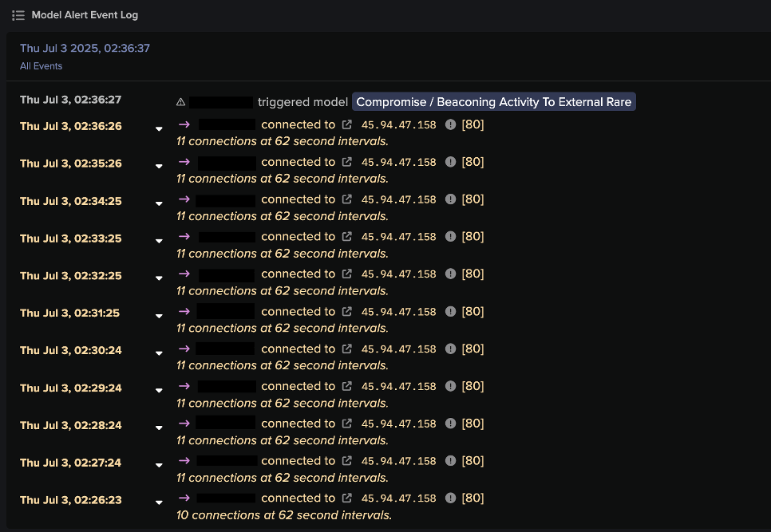The height and width of the screenshot is (532, 771).
Task: Click the event log list icon in the header
Action: 18,14
